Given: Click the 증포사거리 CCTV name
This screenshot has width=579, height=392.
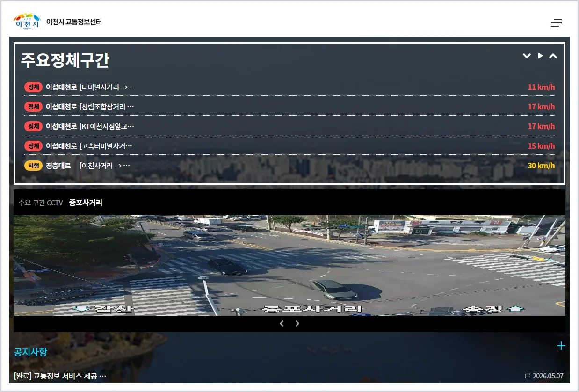Looking at the screenshot, I should click(86, 203).
